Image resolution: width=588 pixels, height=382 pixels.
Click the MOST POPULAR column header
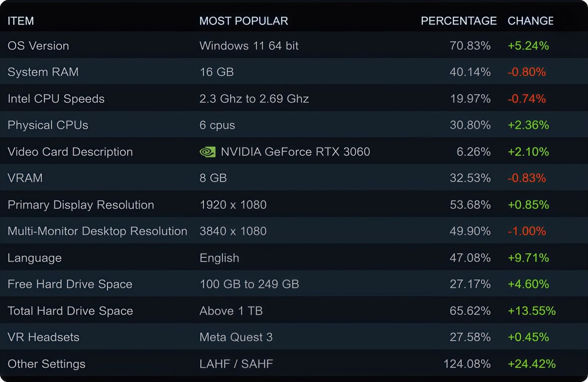point(244,21)
